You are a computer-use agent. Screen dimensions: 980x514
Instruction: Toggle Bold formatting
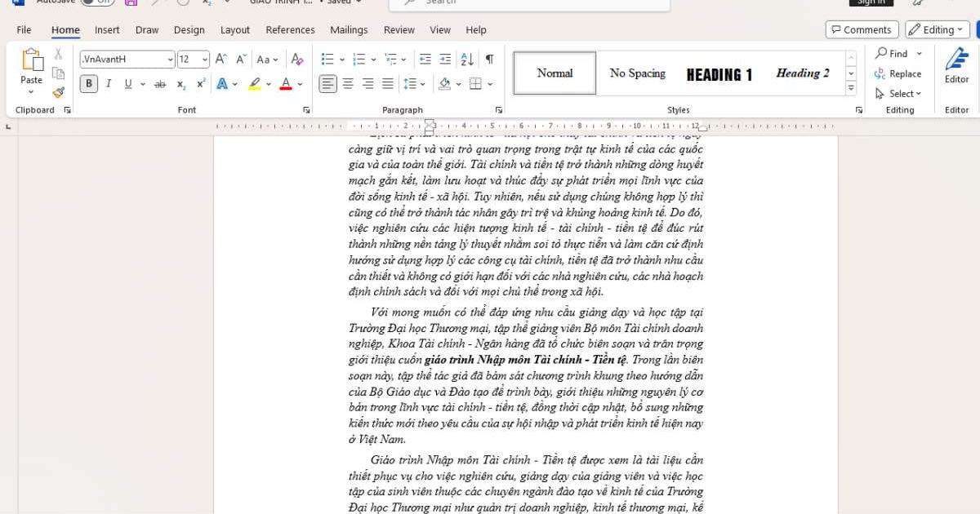pyautogui.click(x=88, y=83)
